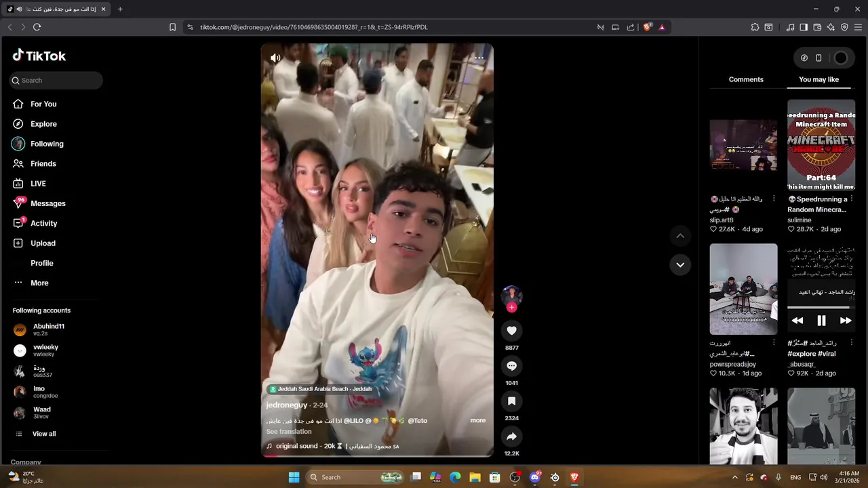Open the jedroneguy username link
This screenshot has height=488, width=868.
pyautogui.click(x=287, y=405)
